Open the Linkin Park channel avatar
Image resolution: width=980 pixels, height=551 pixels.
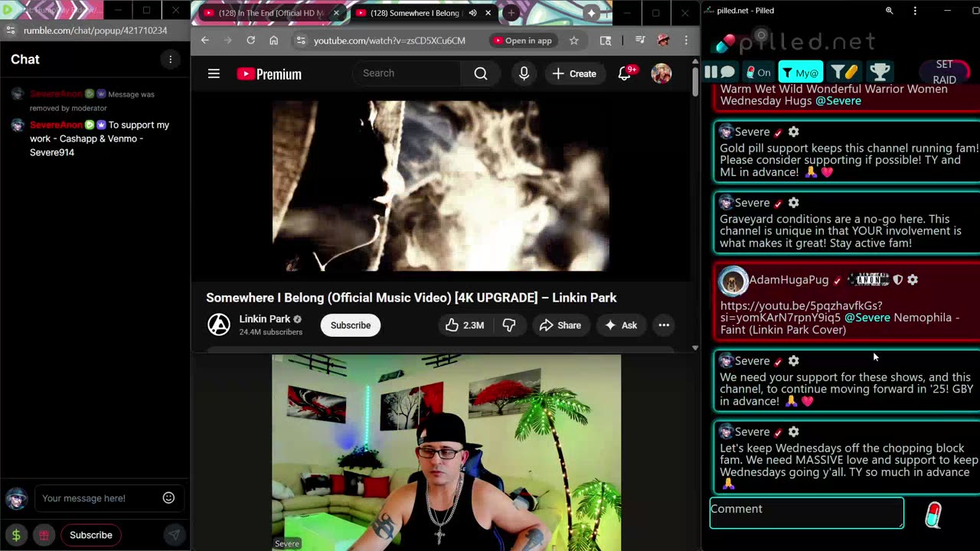point(219,325)
